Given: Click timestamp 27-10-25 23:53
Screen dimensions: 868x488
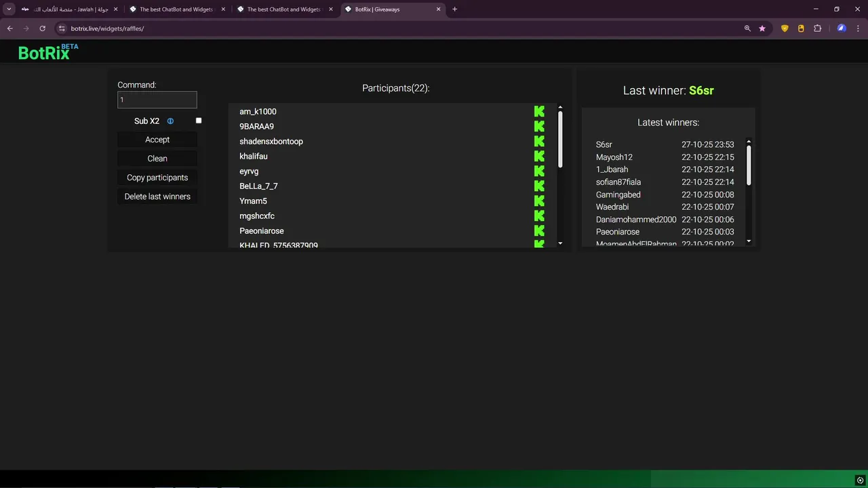Looking at the screenshot, I should (708, 144).
